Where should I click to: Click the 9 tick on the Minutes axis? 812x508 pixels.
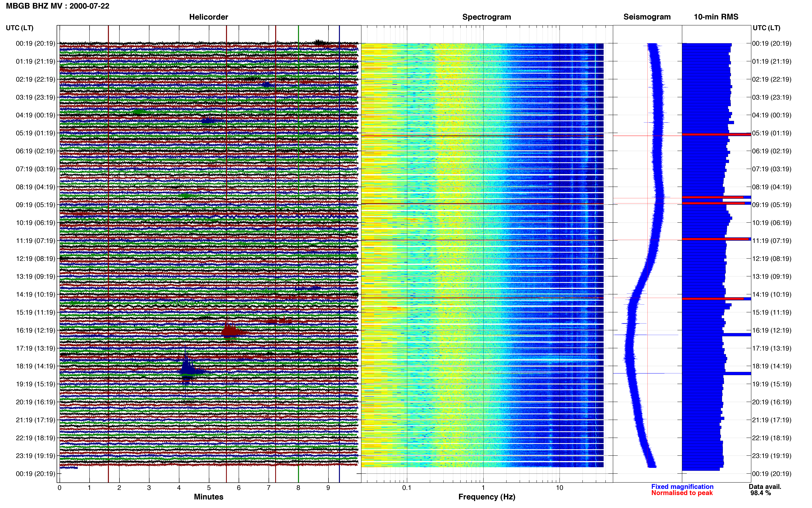328,488
